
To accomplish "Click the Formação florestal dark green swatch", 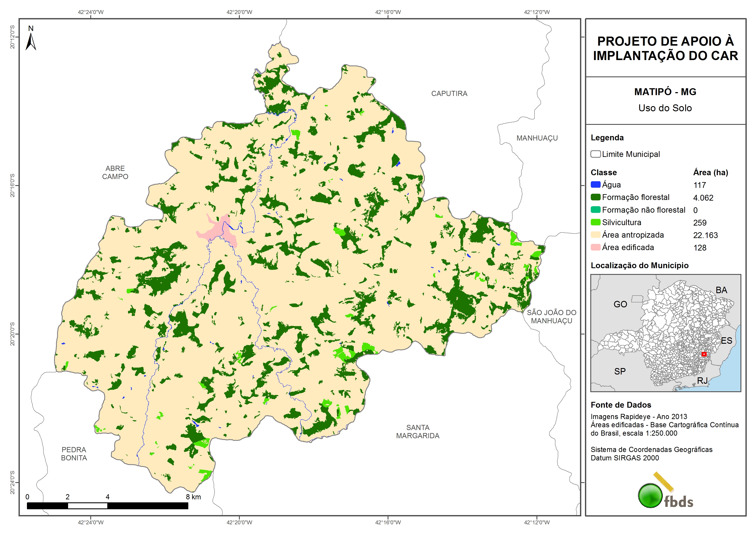I will 595,197.
